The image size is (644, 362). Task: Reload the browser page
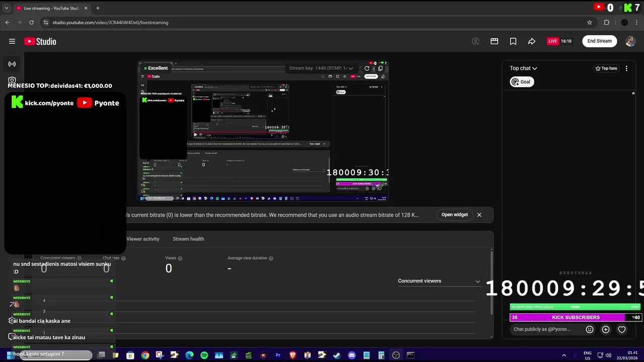[31, 23]
